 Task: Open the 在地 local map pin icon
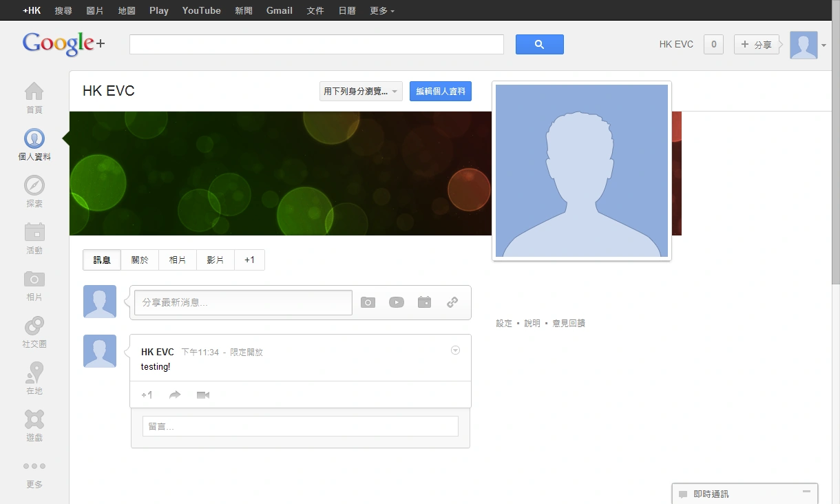tap(34, 372)
